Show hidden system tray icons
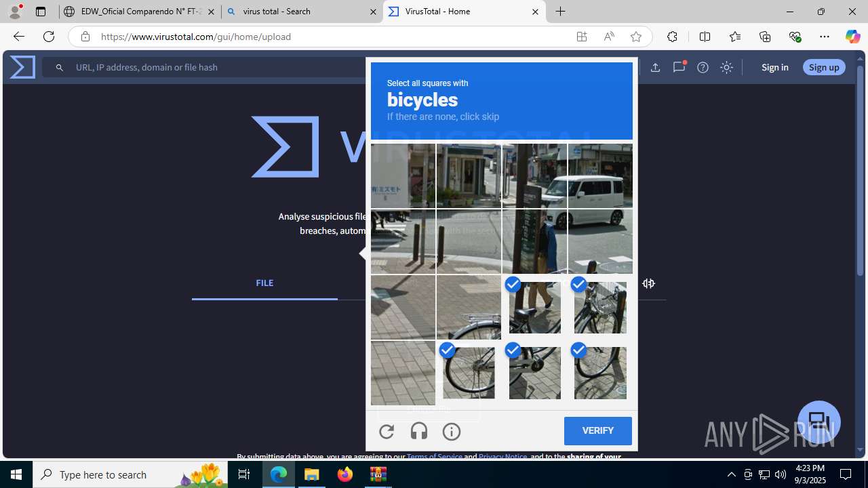This screenshot has height=488, width=868. point(732,474)
